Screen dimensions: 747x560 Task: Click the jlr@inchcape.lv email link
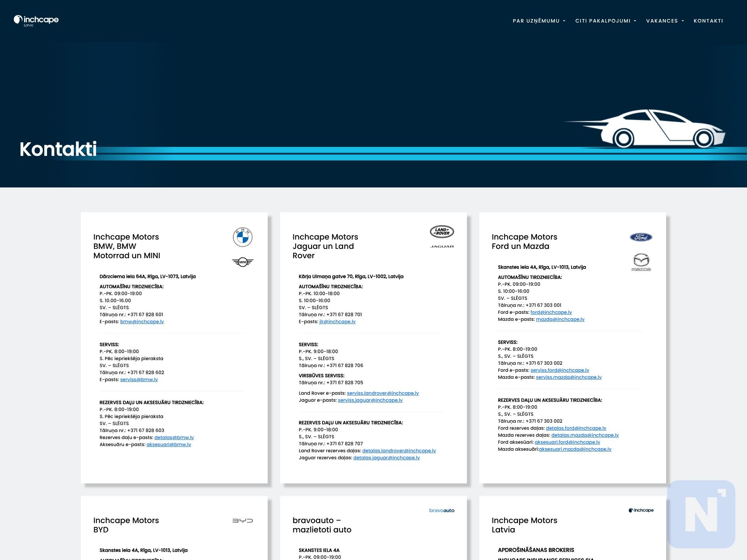(x=337, y=322)
